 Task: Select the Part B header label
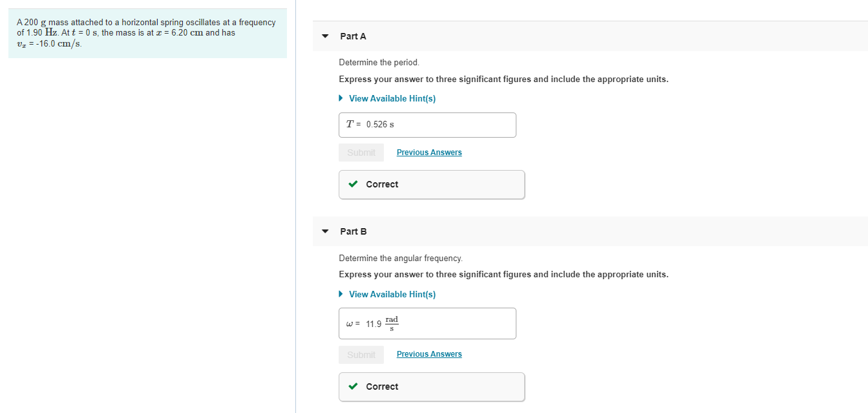[x=353, y=231]
